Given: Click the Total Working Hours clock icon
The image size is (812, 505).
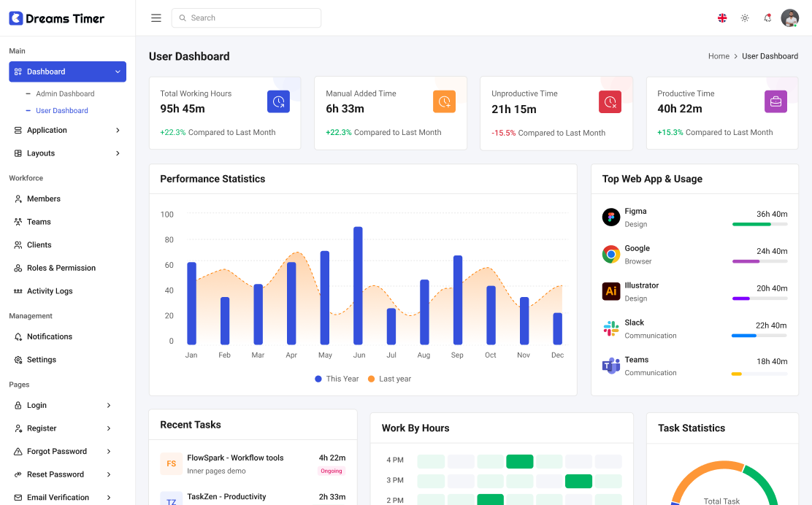Looking at the screenshot, I should coord(278,102).
